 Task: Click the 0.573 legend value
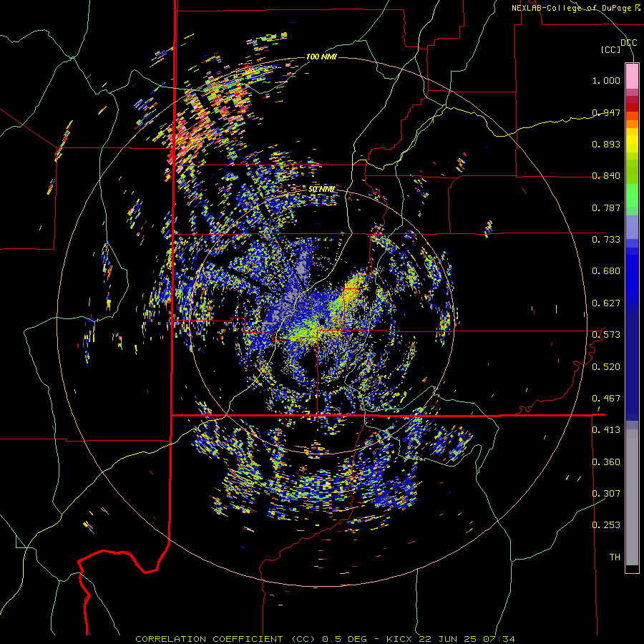[606, 334]
